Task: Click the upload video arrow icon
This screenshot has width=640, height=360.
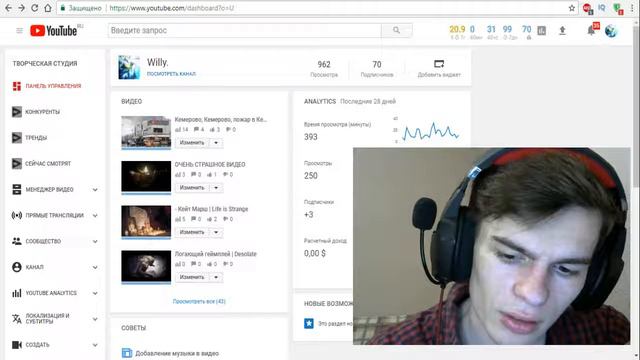Action: click(x=562, y=30)
